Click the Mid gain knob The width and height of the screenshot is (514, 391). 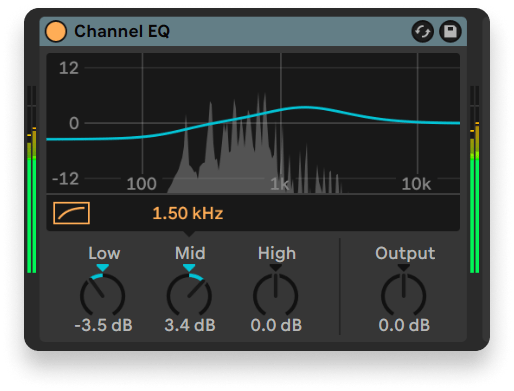coord(189,295)
